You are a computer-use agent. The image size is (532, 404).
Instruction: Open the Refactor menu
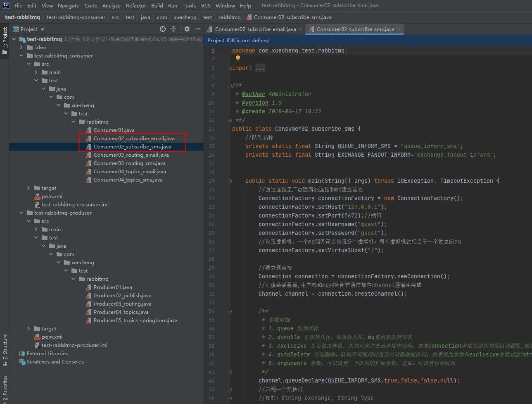[x=136, y=5]
